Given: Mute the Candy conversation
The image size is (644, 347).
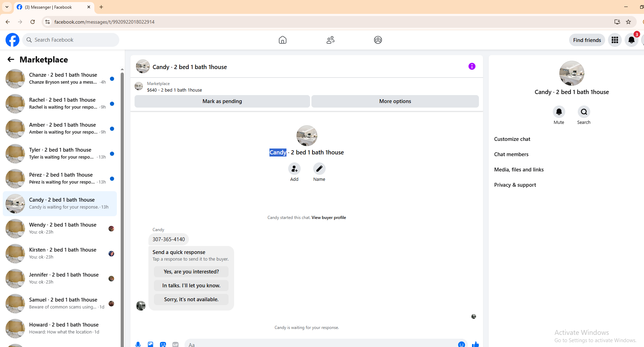Looking at the screenshot, I should click(559, 112).
